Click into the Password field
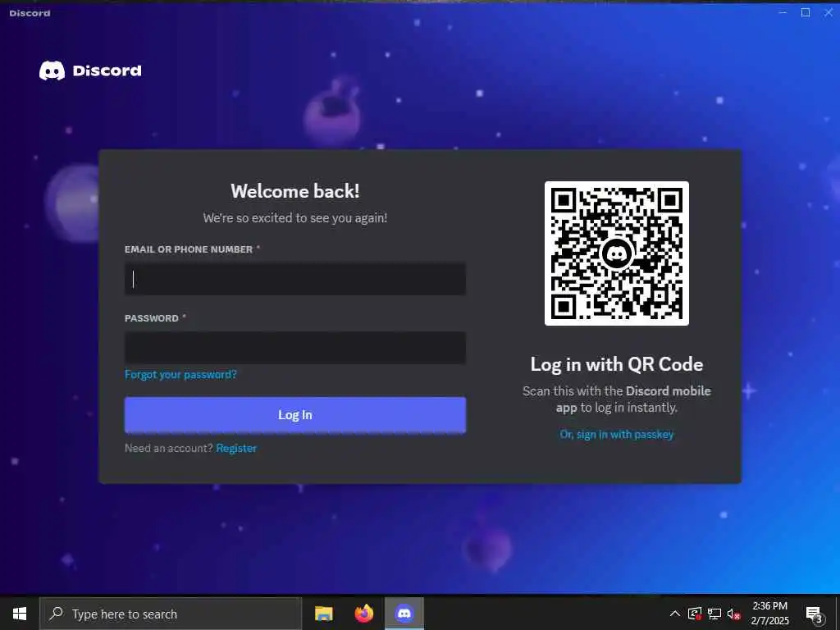Image resolution: width=840 pixels, height=630 pixels. click(x=295, y=348)
